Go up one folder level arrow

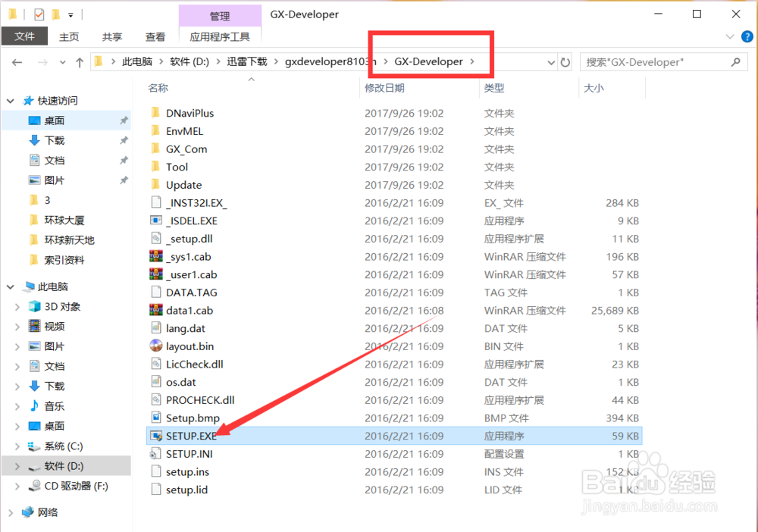tap(80, 62)
